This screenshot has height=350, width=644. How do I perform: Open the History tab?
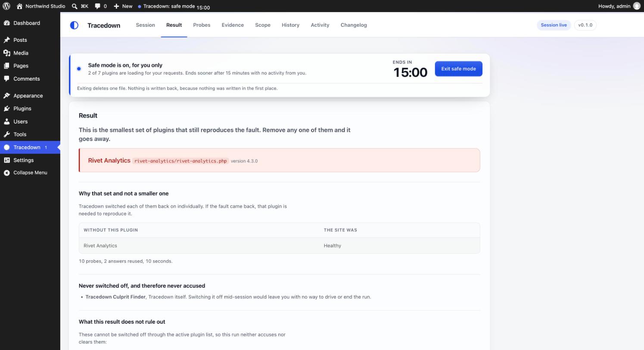pyautogui.click(x=290, y=25)
